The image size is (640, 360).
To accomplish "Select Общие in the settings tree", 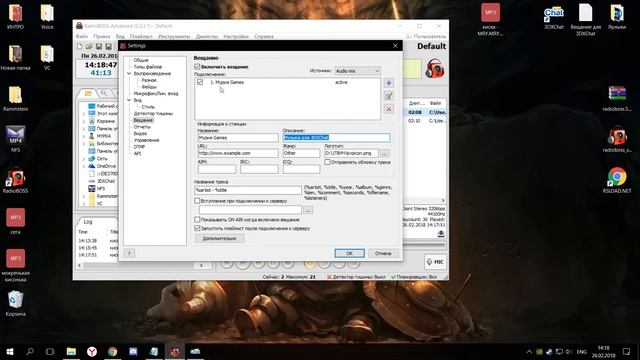I will click(x=141, y=60).
